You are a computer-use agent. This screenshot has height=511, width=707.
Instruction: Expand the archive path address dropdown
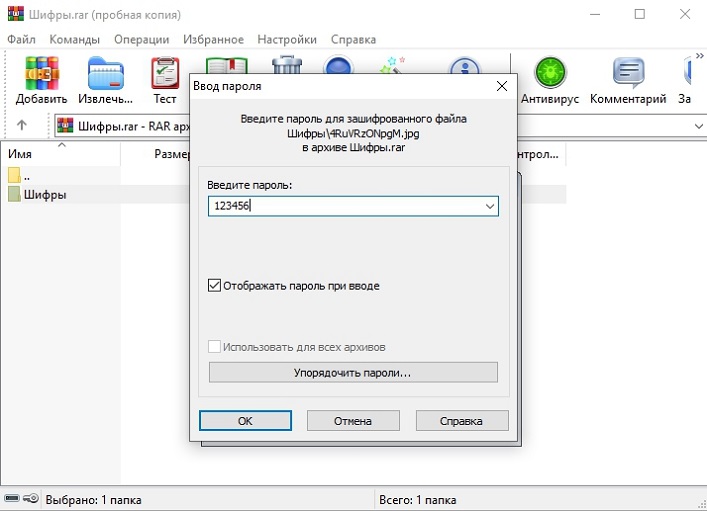point(698,126)
